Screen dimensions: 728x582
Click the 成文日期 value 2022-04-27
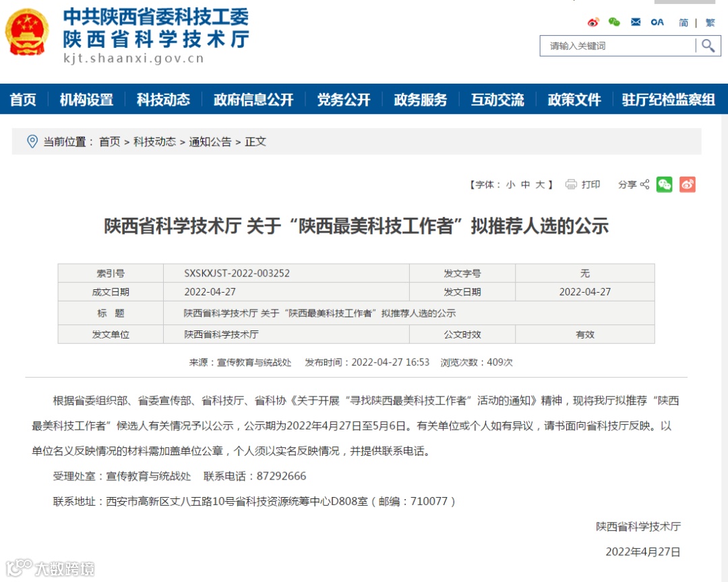(x=210, y=292)
